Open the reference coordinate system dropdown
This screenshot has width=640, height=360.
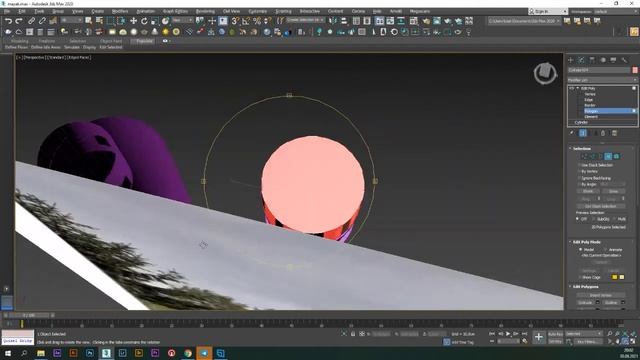point(182,20)
